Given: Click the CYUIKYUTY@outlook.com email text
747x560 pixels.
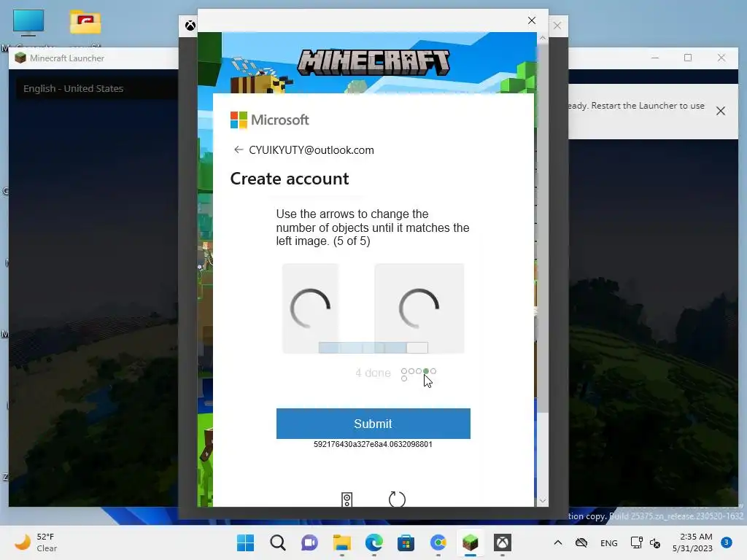Looking at the screenshot, I should [311, 150].
